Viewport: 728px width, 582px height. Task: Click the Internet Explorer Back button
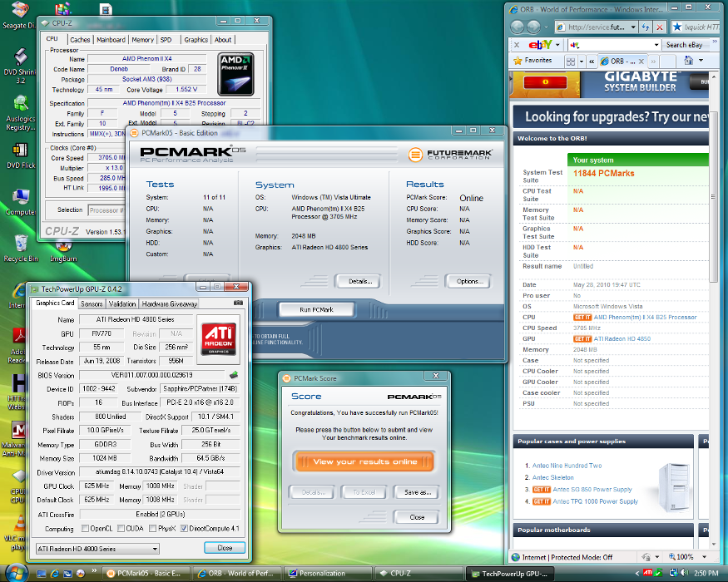[518, 27]
